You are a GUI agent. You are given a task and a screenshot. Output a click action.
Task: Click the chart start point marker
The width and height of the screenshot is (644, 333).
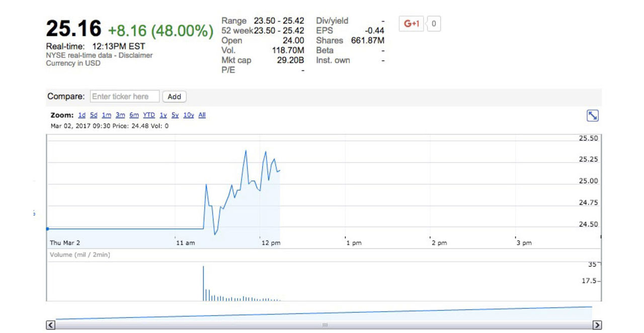pyautogui.click(x=47, y=229)
